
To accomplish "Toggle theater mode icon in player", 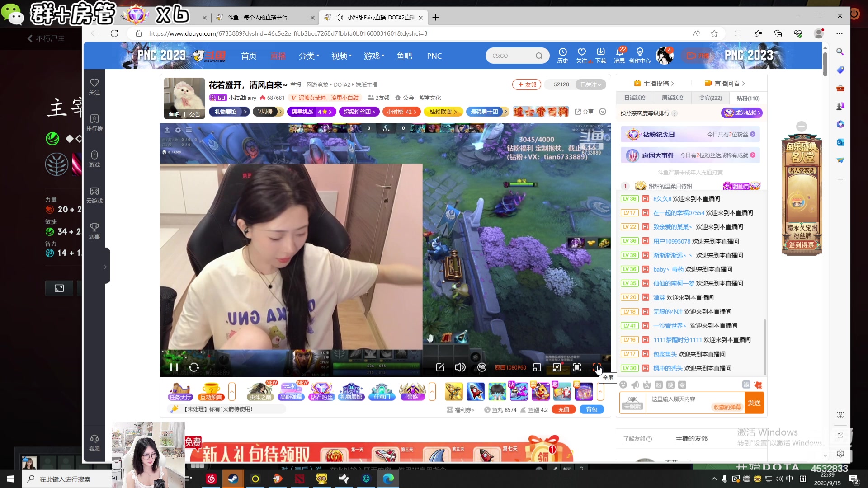I will pyautogui.click(x=557, y=367).
